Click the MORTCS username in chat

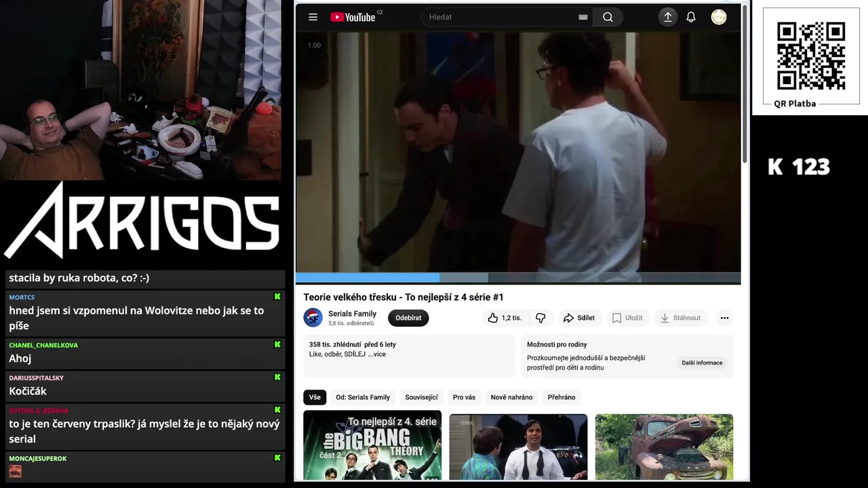pyautogui.click(x=22, y=297)
